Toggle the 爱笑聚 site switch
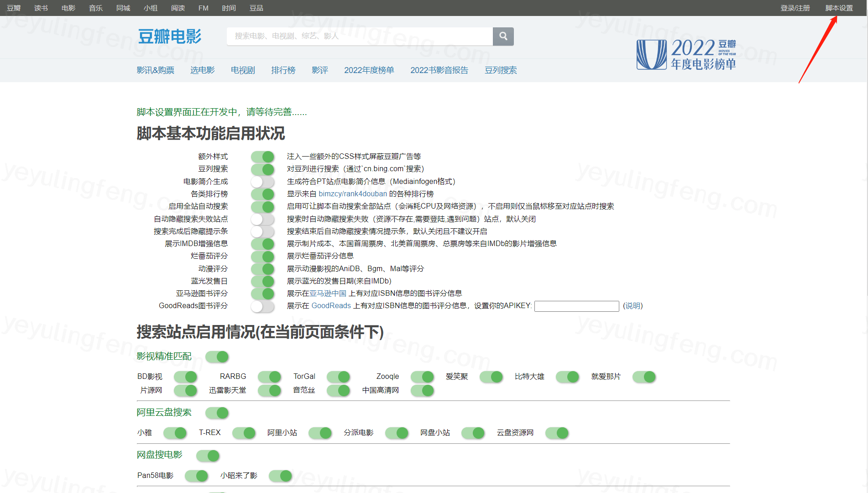The image size is (868, 493). (x=491, y=377)
